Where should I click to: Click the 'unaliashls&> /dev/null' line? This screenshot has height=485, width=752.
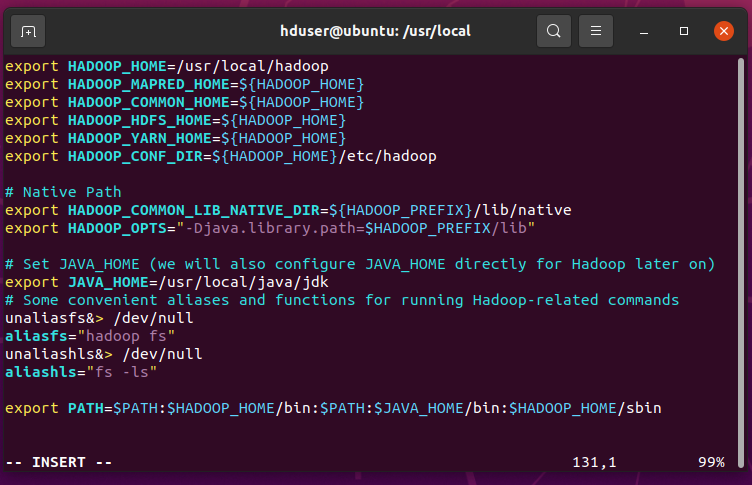click(104, 354)
